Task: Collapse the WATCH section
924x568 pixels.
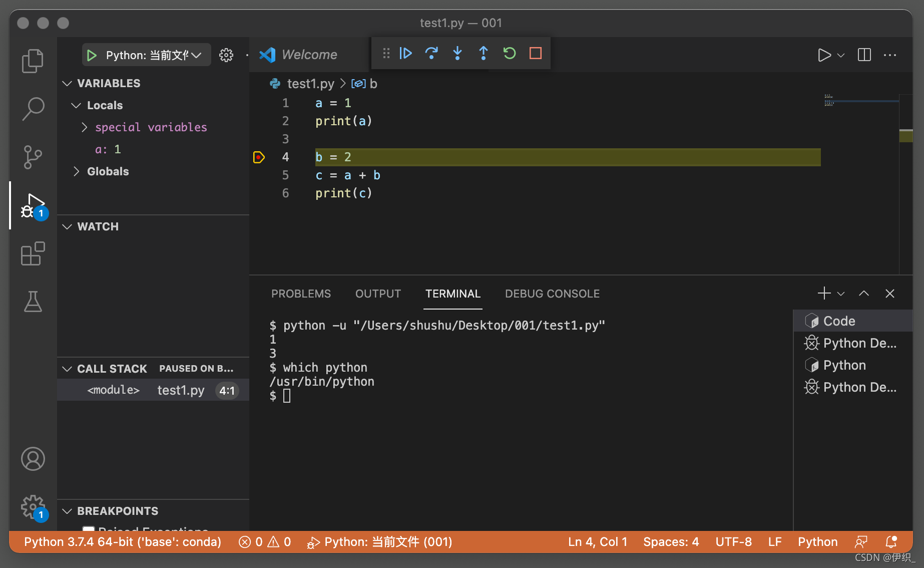Action: (67, 226)
